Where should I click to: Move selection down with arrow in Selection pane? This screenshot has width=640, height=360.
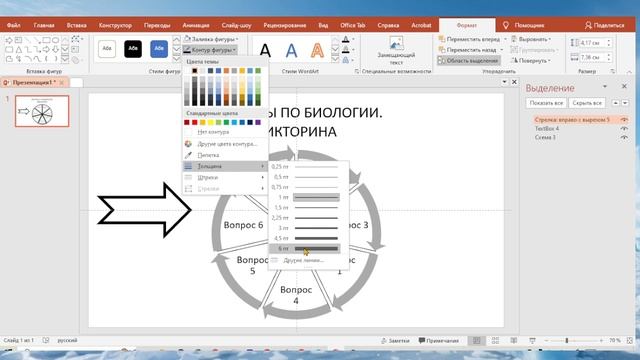(625, 103)
